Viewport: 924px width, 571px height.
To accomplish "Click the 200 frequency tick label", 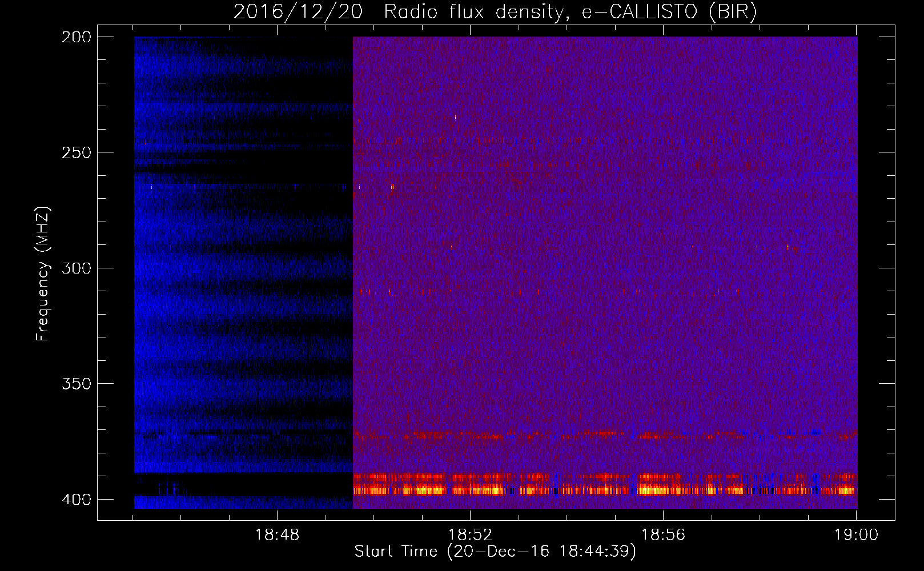I will pos(77,37).
